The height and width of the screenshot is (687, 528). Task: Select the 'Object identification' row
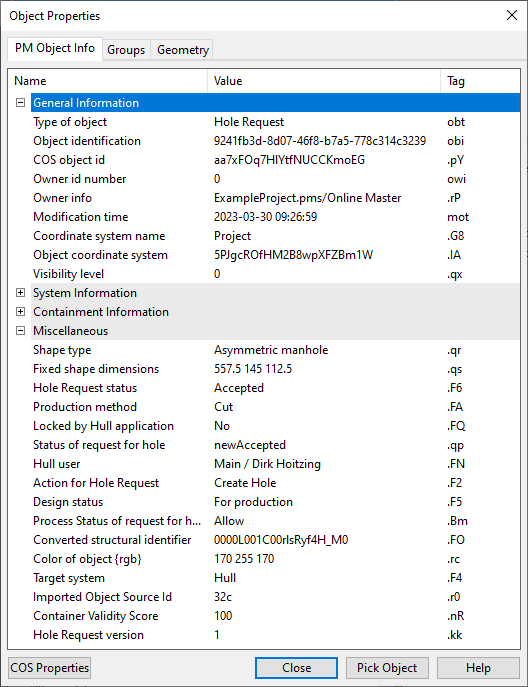click(275, 141)
